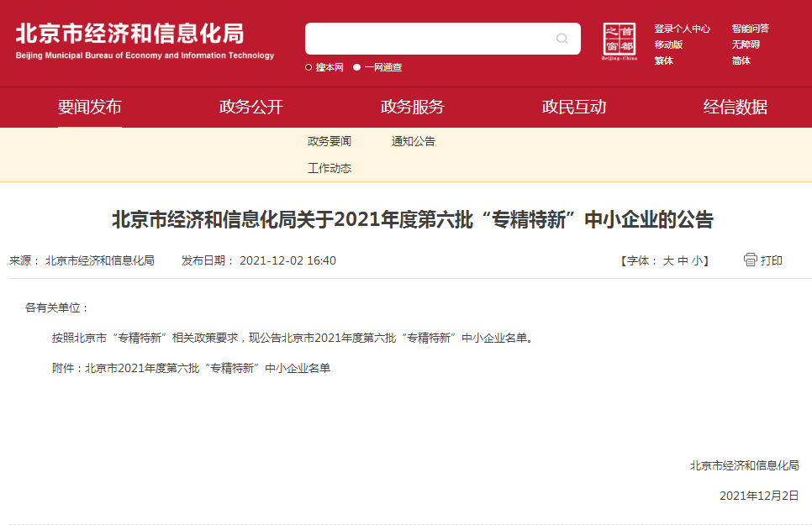Click the search magnifier icon
Screen dimensions: 812x525
point(562,39)
